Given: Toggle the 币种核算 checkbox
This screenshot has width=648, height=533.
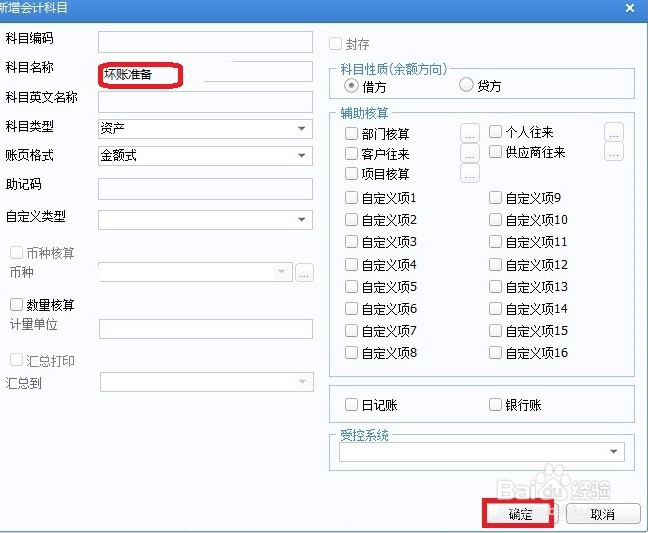Looking at the screenshot, I should point(16,252).
